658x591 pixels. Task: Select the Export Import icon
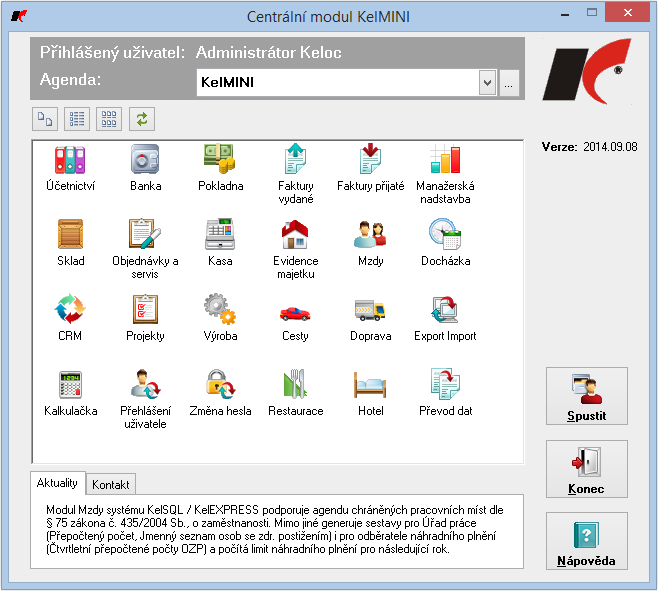tap(445, 317)
